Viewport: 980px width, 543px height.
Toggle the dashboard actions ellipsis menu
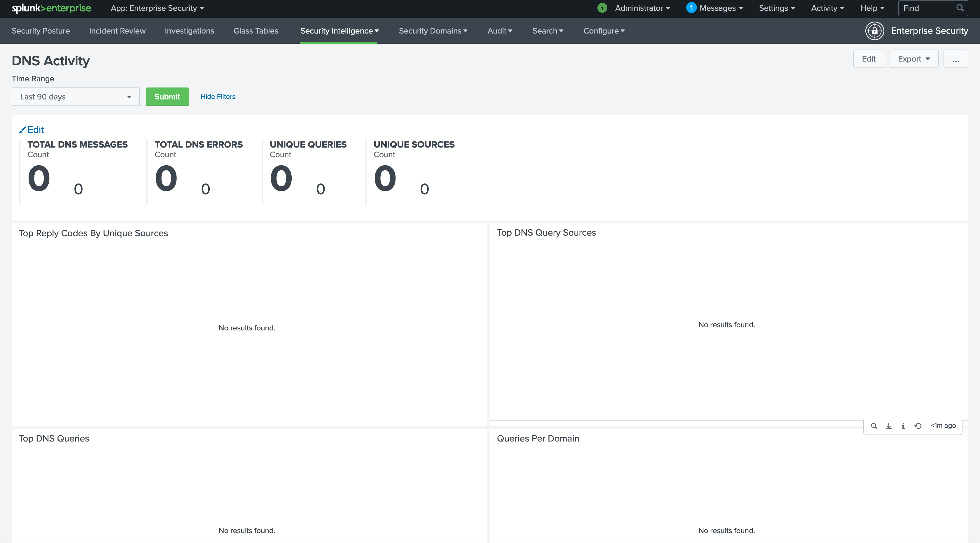click(x=956, y=59)
